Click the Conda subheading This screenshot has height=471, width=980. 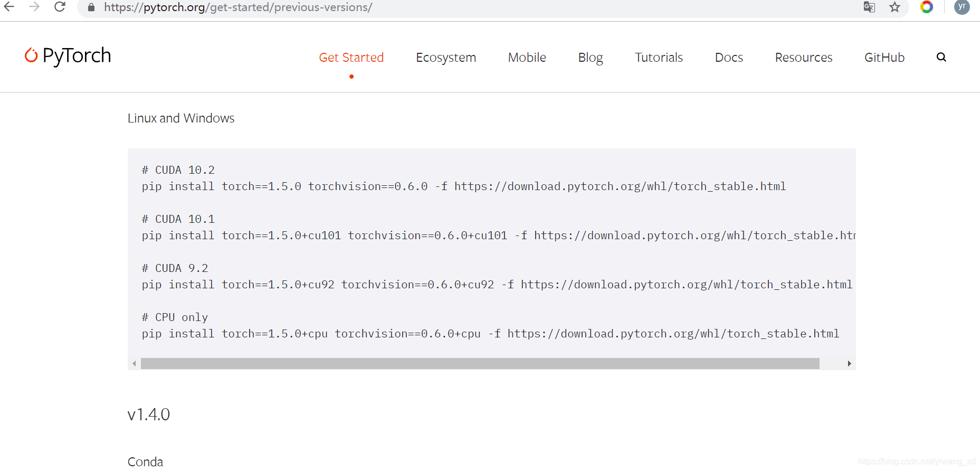pos(146,462)
